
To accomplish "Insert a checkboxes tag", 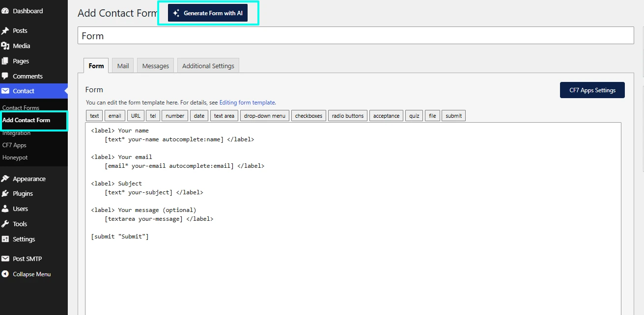I will (308, 116).
